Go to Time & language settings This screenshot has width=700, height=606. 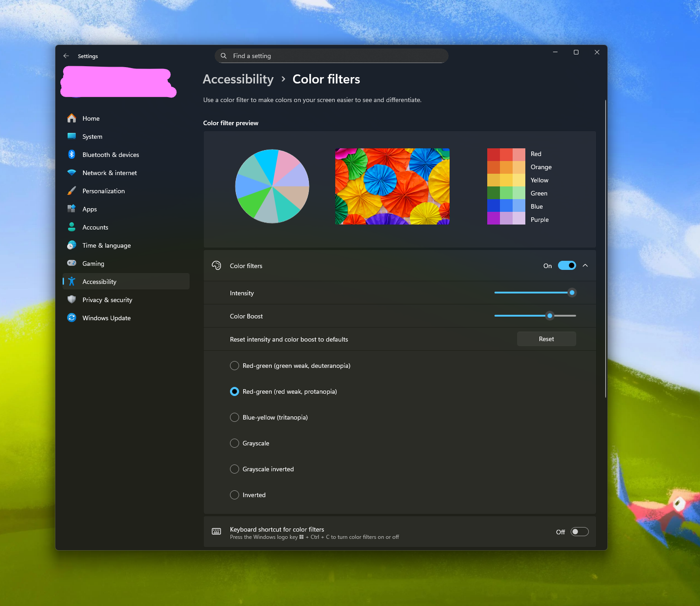(x=107, y=245)
